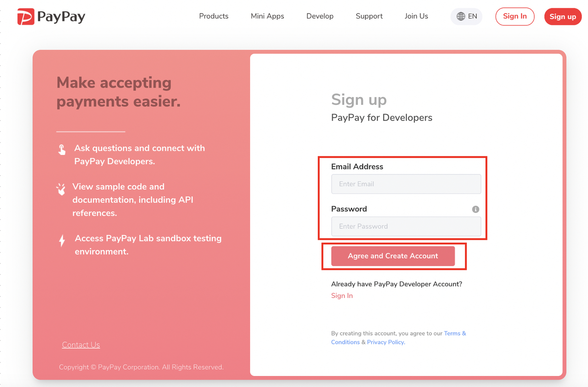Click the globe language icon
Viewport: 588px width, 387px height.
click(x=461, y=17)
